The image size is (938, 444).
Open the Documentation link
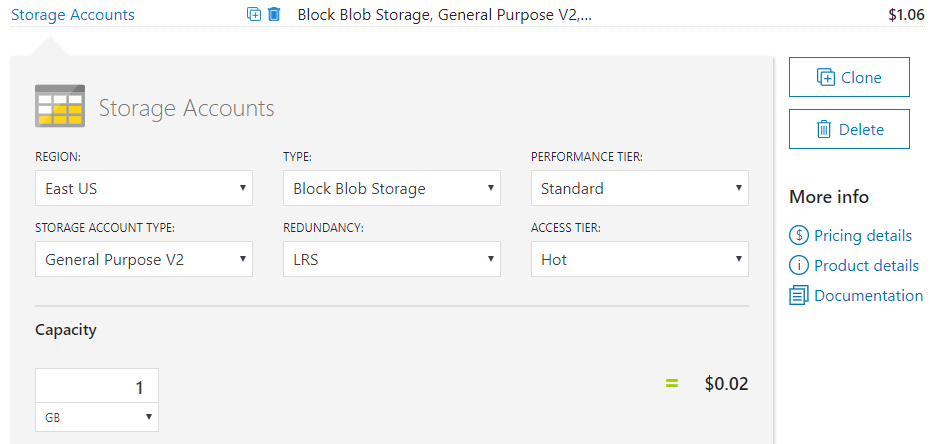[868, 296]
